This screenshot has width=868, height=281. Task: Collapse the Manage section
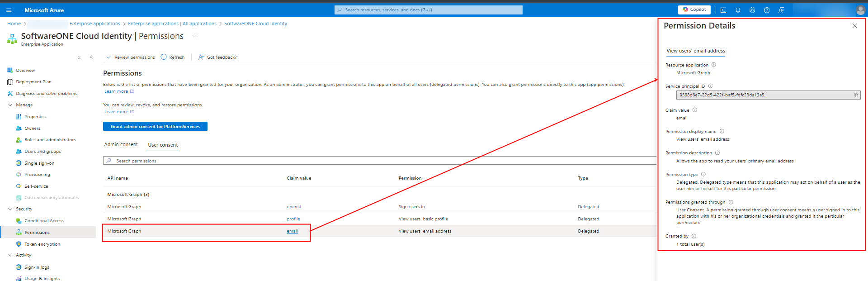coord(10,105)
